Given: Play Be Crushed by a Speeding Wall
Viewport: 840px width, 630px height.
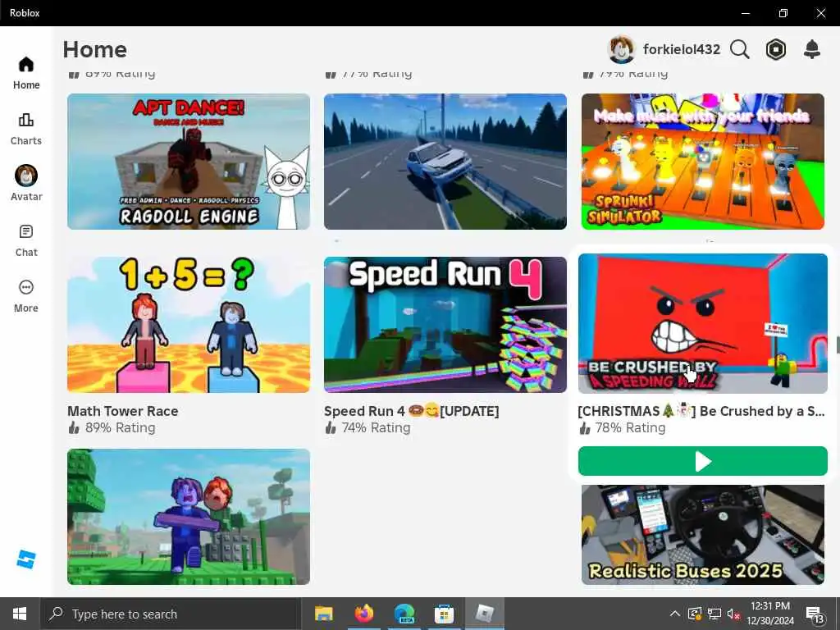Looking at the screenshot, I should coord(703,461).
